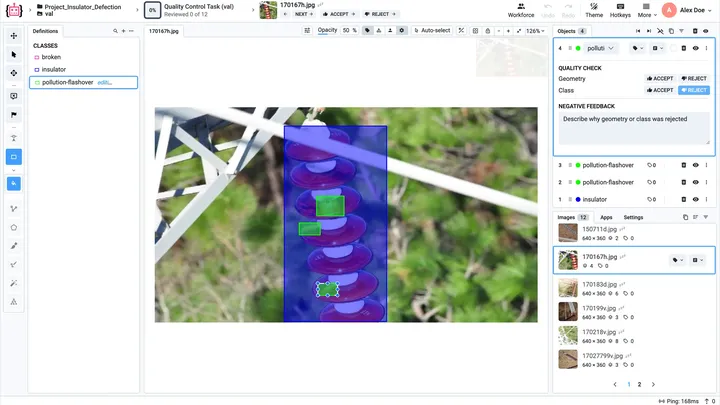Screen dimensions: 720x405
Task: Click NEXT image button
Action: 304,14
